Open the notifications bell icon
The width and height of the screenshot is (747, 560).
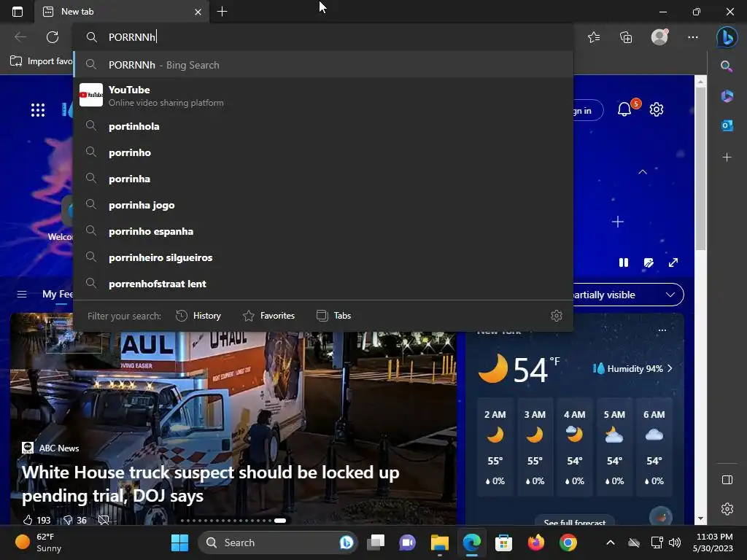click(x=624, y=109)
